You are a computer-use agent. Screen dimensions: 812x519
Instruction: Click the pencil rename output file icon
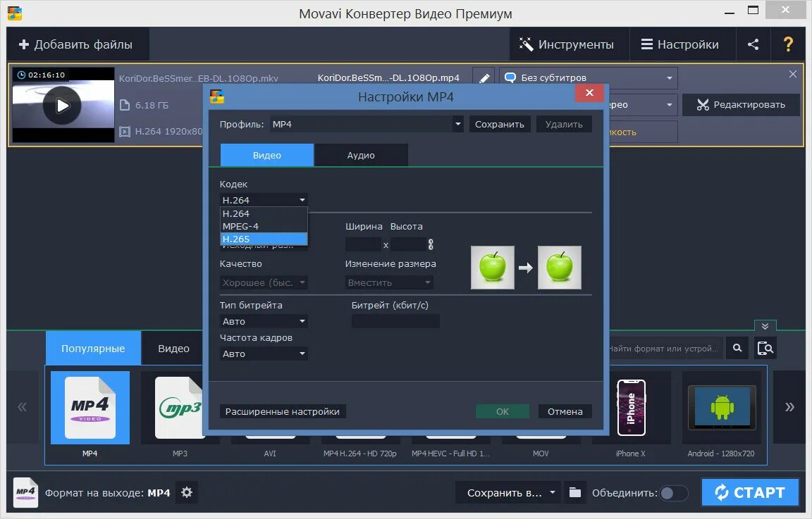pyautogui.click(x=484, y=78)
